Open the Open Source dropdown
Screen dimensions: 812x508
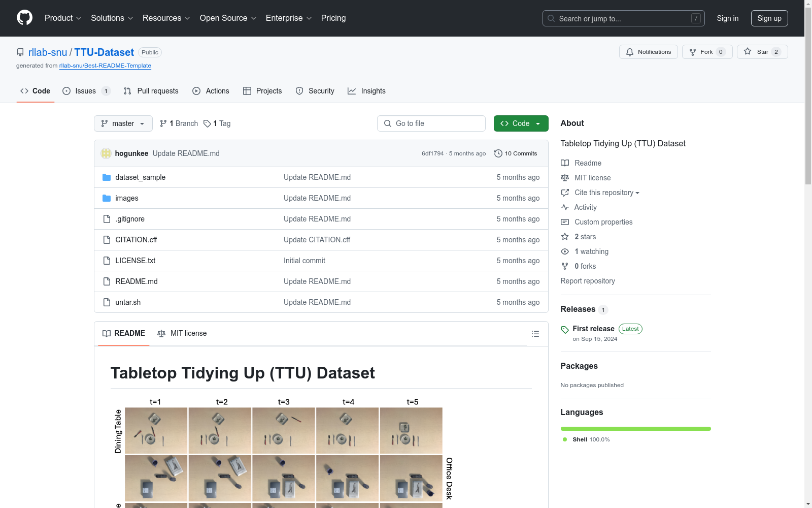pyautogui.click(x=228, y=18)
